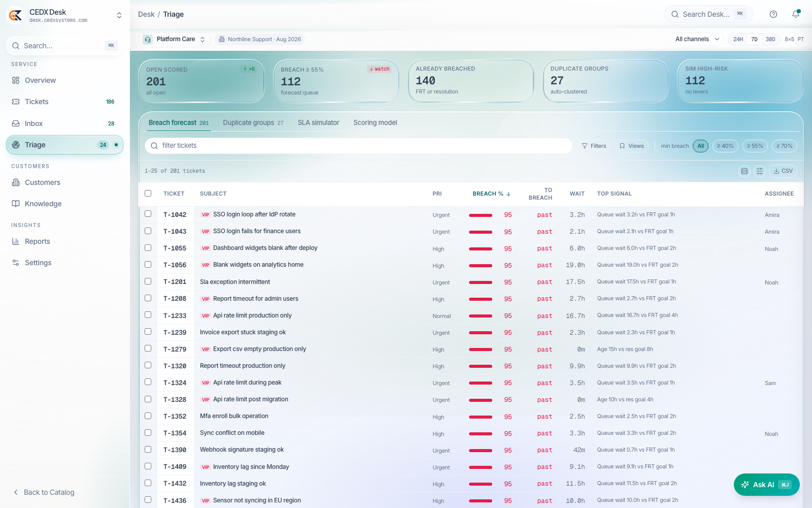The width and height of the screenshot is (812, 508).
Task: Click T-1239 breach progress bar
Action: coord(481,333)
